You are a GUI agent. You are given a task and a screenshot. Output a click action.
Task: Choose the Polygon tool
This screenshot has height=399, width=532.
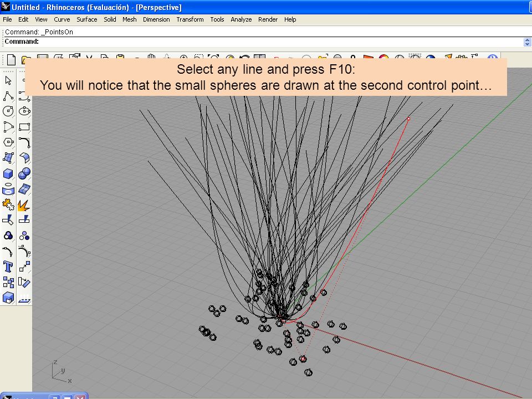point(8,142)
